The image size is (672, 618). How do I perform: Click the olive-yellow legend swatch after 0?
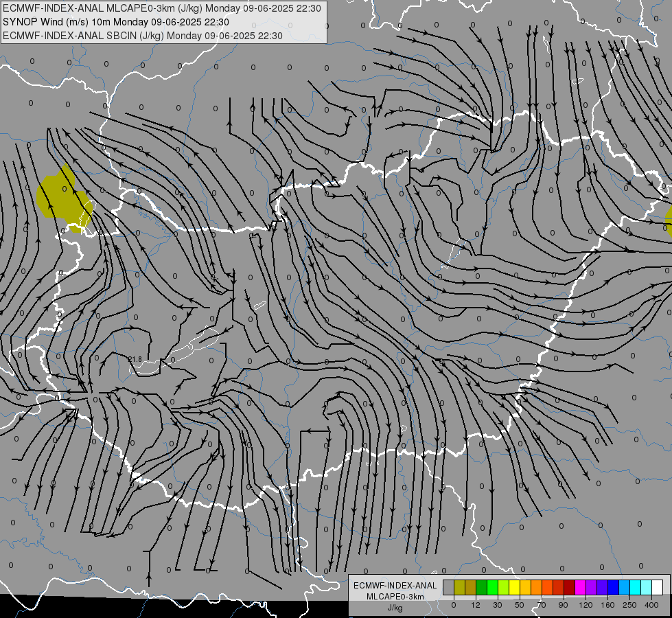[x=459, y=587]
